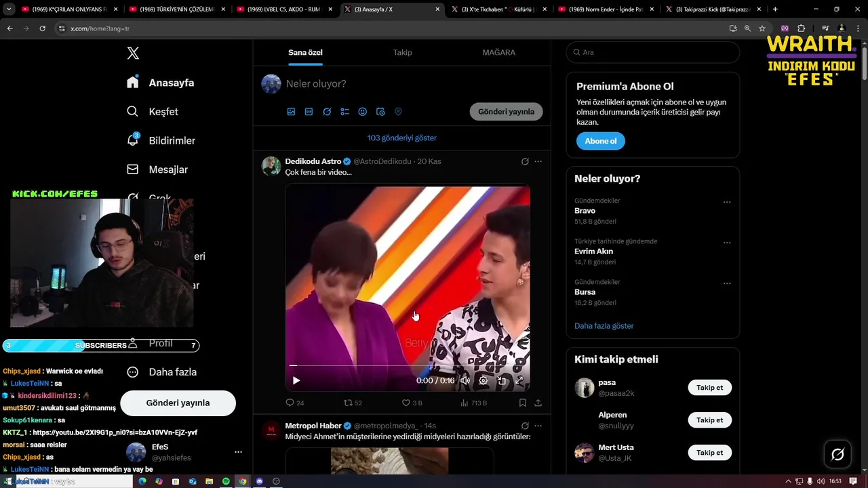The image size is (868, 488).
Task: Add a GIF in the composer
Action: tap(309, 112)
